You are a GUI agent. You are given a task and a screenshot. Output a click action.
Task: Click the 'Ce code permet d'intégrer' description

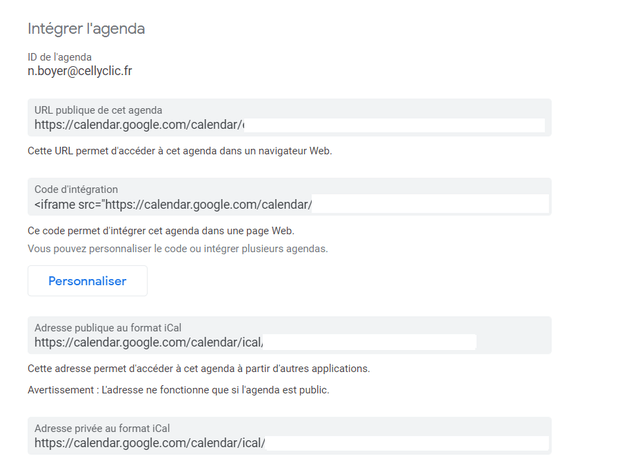[161, 231]
